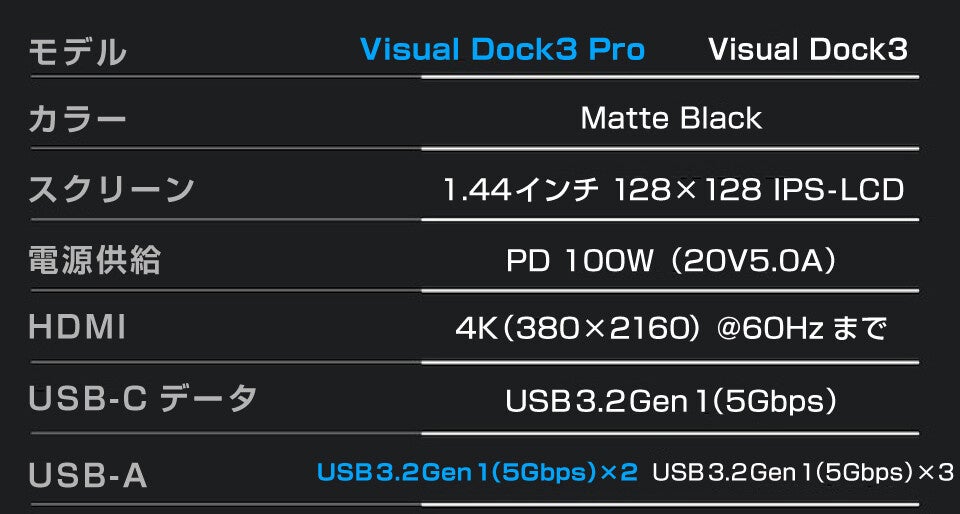Viewport: 960px width, 514px height.
Task: Click the 1.44インチ screen size text
Action: (521, 189)
